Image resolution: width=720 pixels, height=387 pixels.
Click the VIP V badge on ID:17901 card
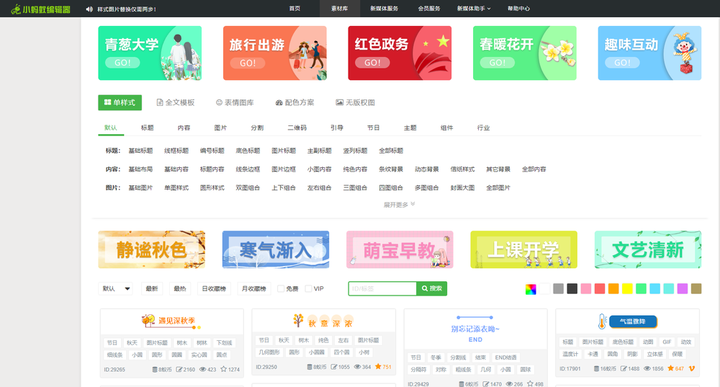[x=692, y=369]
